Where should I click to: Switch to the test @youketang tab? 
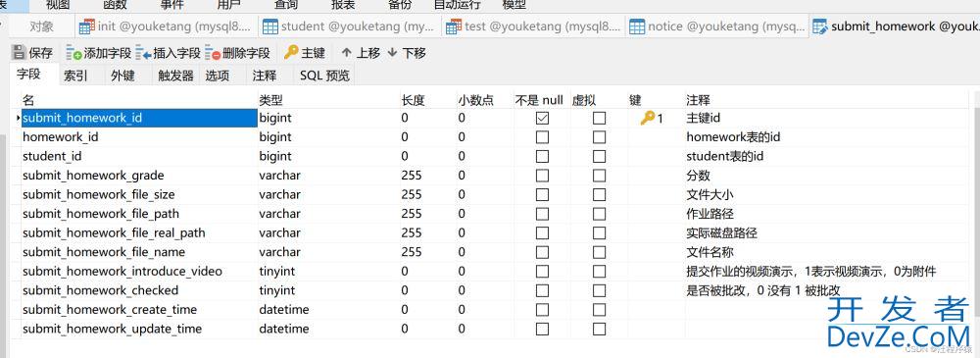click(532, 26)
